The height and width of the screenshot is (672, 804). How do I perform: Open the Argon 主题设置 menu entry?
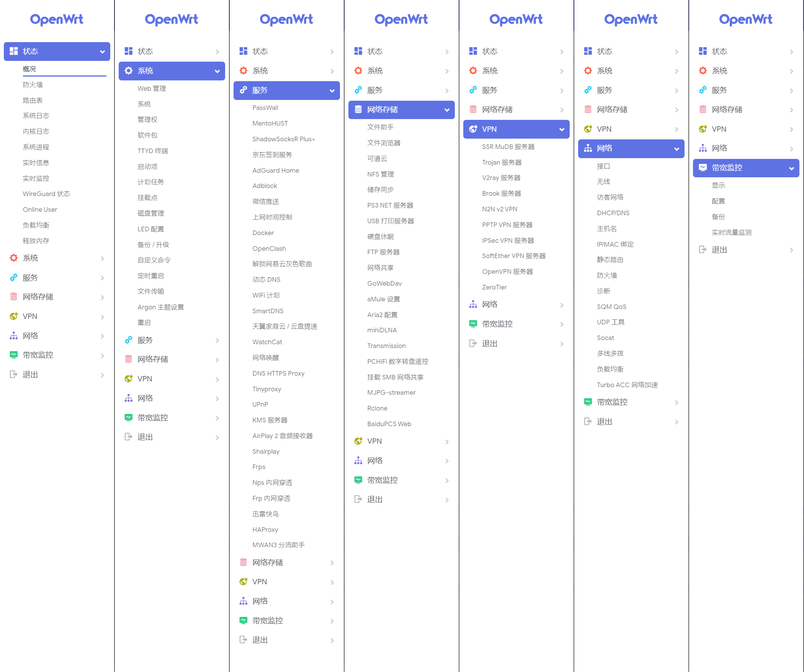tap(161, 307)
